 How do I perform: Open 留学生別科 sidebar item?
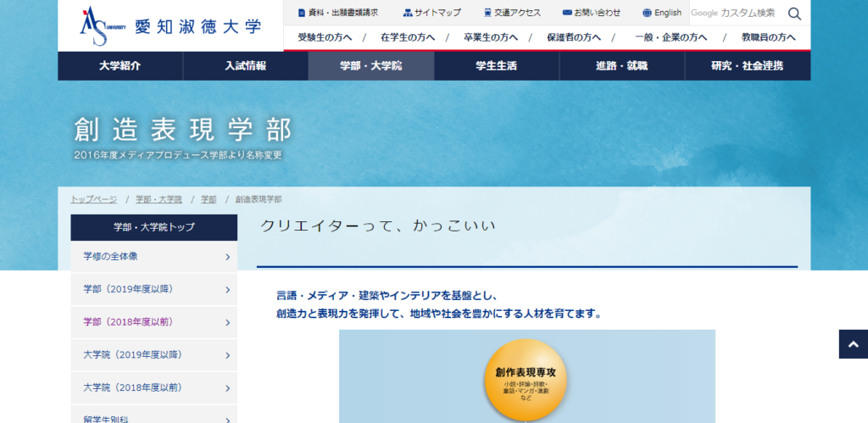point(154,415)
